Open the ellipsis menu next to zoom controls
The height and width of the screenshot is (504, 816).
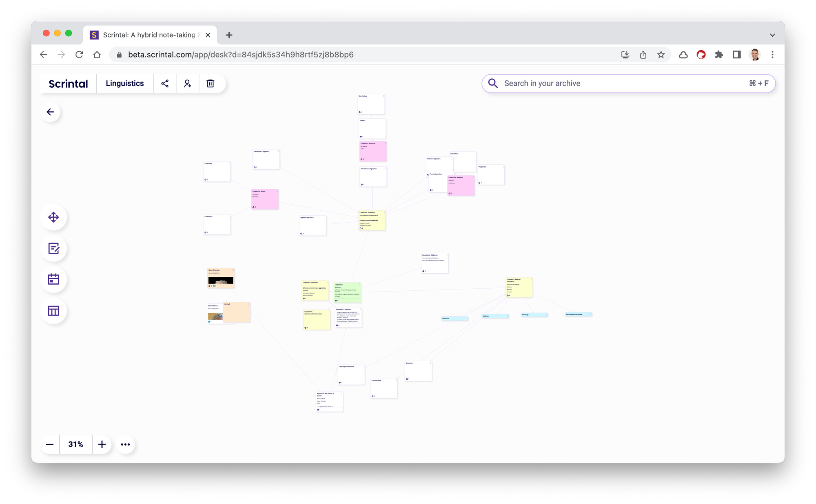125,444
